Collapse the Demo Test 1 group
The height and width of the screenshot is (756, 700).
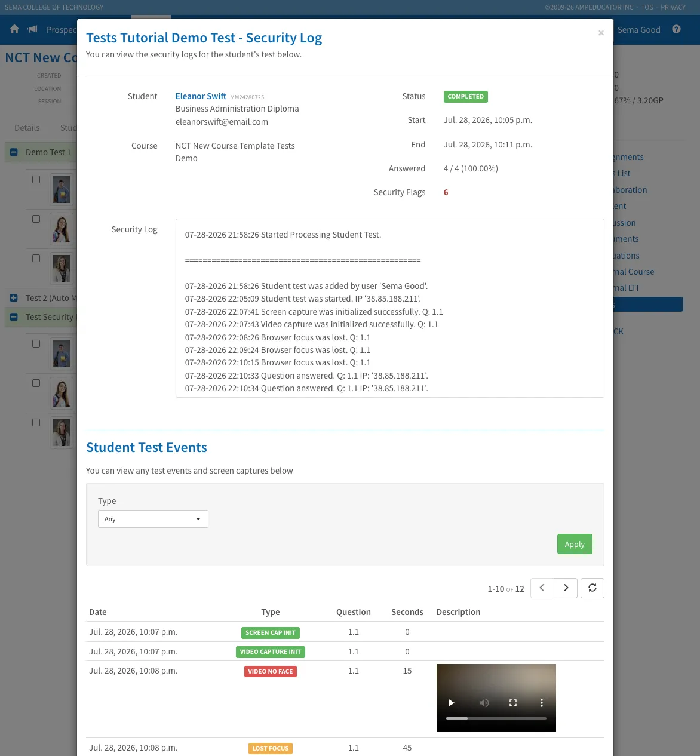(14, 152)
